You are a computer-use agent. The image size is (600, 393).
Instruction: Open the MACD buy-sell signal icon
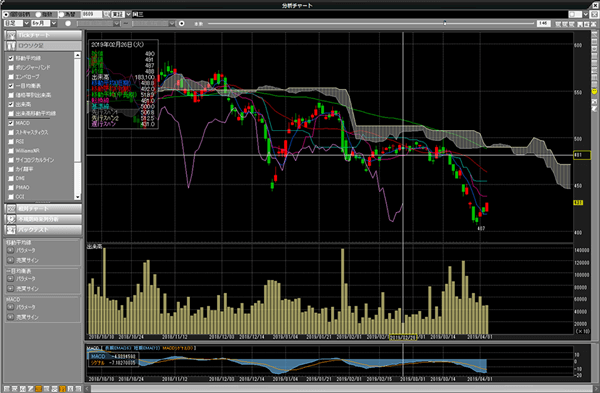tap(10, 317)
